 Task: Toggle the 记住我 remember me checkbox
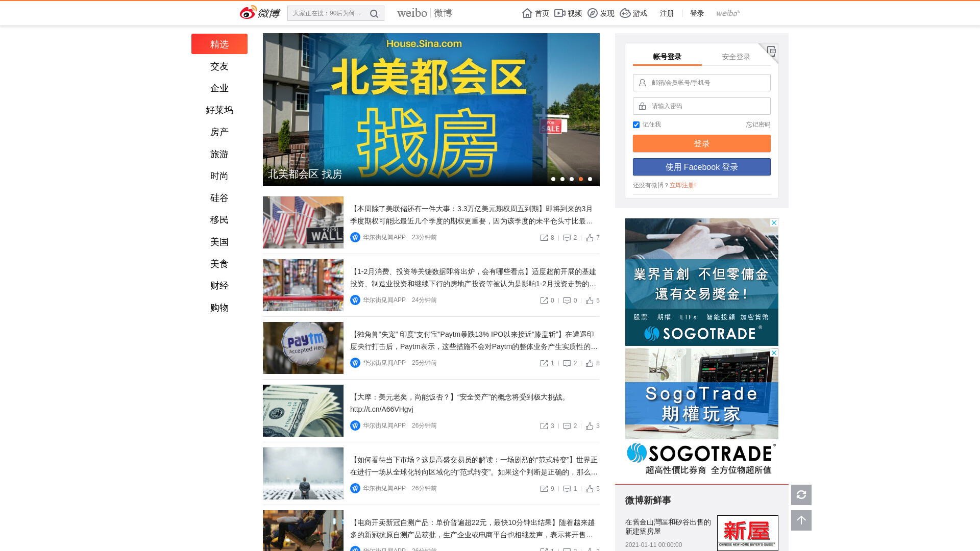[636, 124]
